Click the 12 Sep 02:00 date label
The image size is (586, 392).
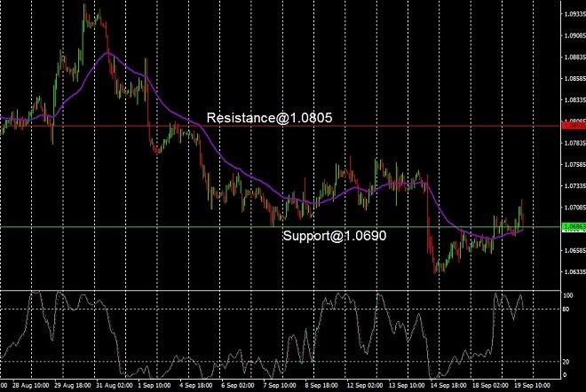[x=365, y=385]
